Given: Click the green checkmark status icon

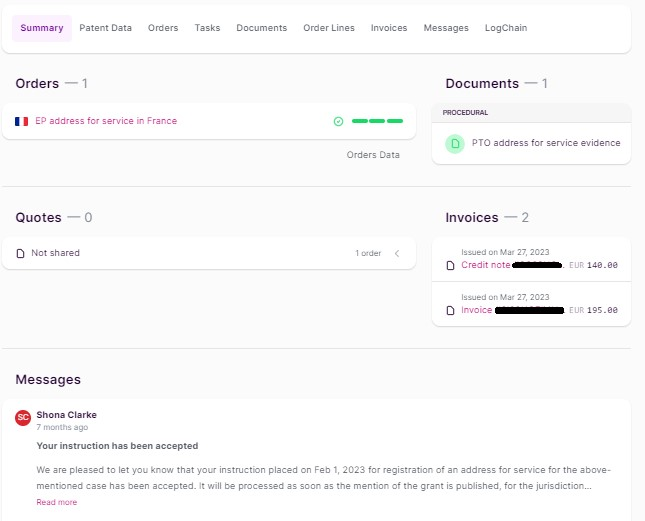Looking at the screenshot, I should (338, 121).
